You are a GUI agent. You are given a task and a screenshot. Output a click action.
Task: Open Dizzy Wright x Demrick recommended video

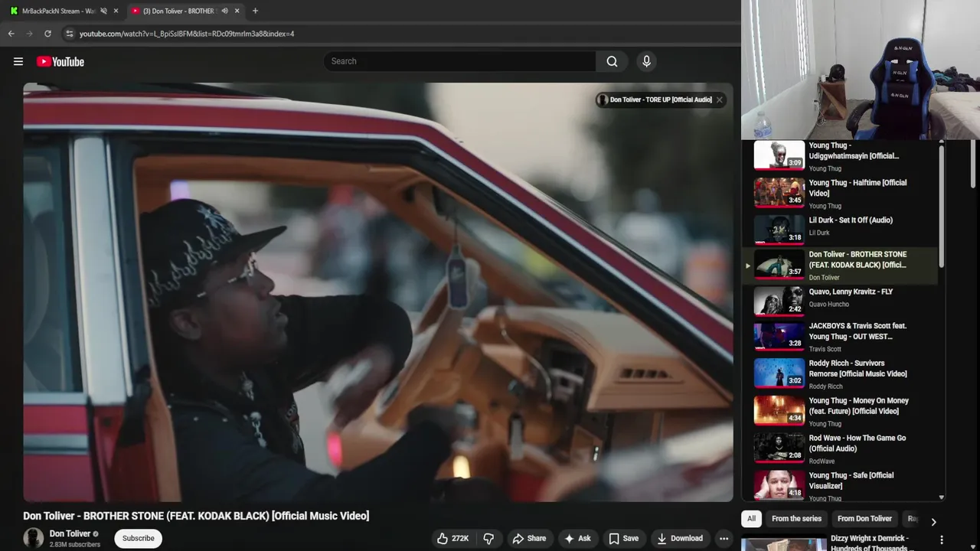pyautogui.click(x=869, y=543)
